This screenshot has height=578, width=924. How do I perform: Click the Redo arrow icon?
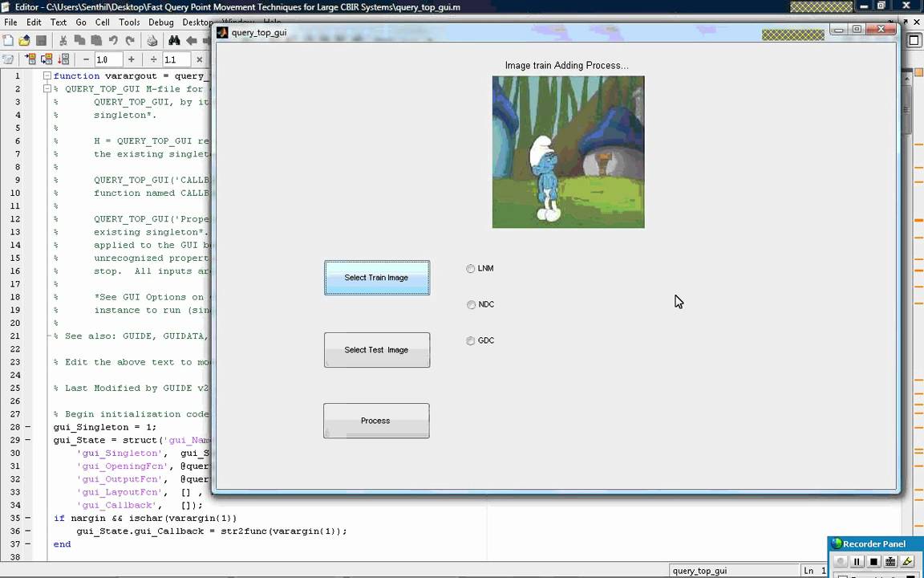130,40
